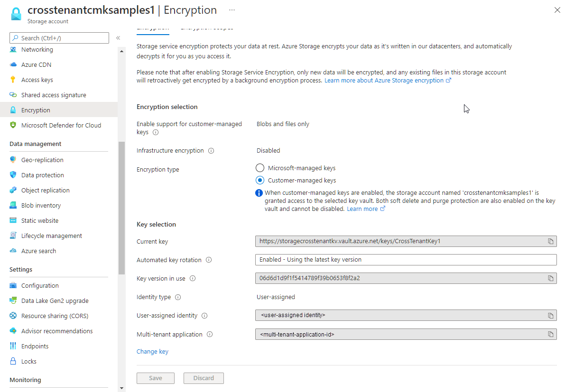Screen dimensions: 565x392
Task: Click the Identity type info icon
Action: point(178,297)
